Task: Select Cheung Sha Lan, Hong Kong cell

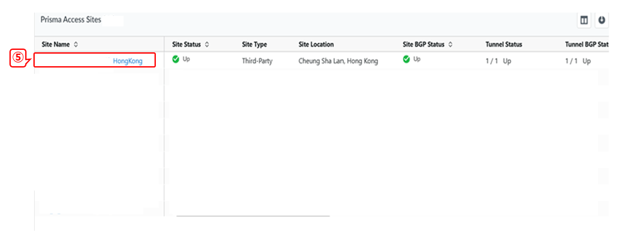Action: point(339,62)
